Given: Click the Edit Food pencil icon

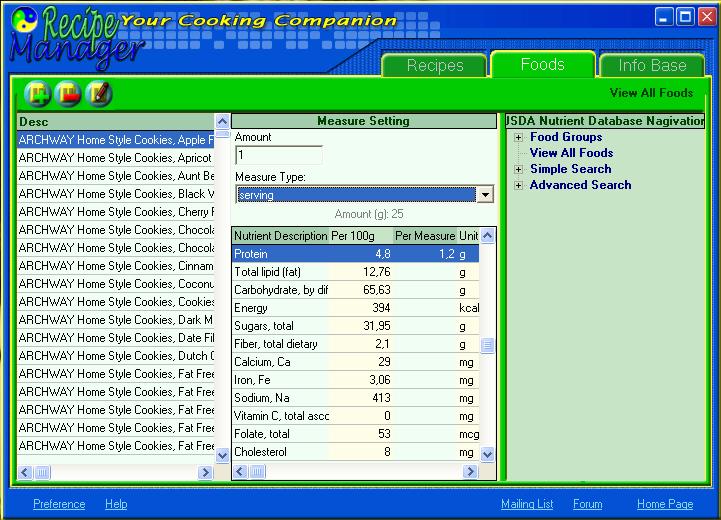Looking at the screenshot, I should 99,93.
